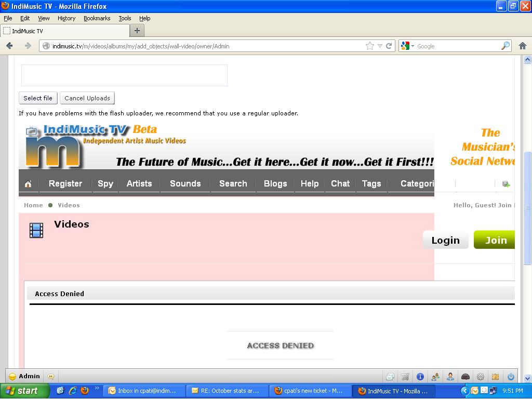Click the film strip Videos icon
The image size is (532, 399).
tap(36, 230)
